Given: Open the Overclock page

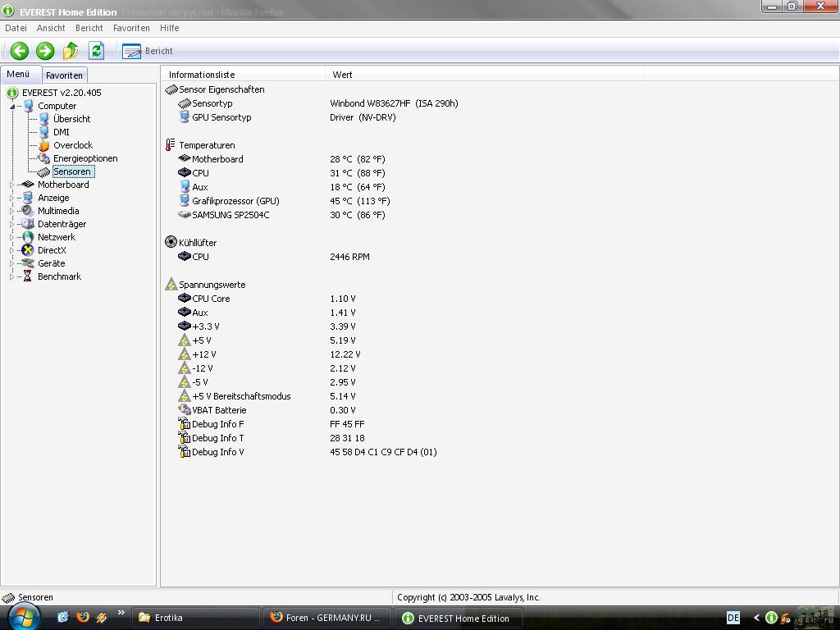Looking at the screenshot, I should [73, 145].
